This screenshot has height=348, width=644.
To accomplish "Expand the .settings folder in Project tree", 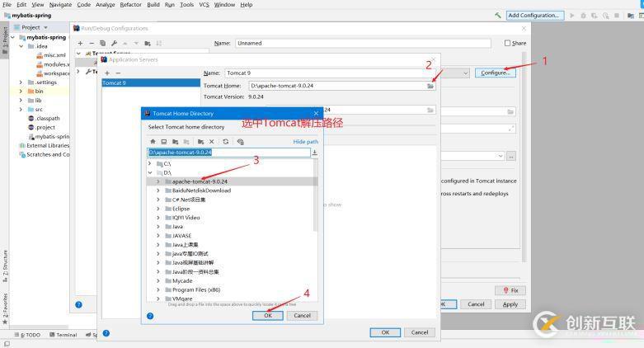I will point(21,82).
